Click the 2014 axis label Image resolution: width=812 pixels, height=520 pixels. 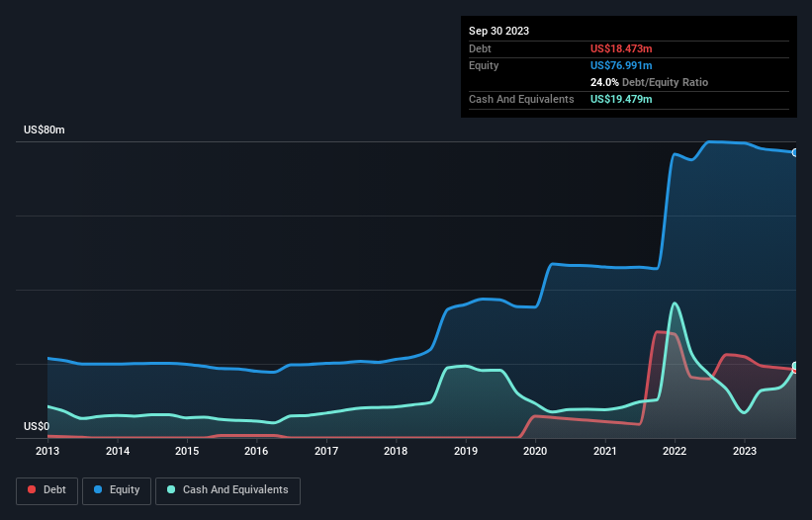[118, 451]
